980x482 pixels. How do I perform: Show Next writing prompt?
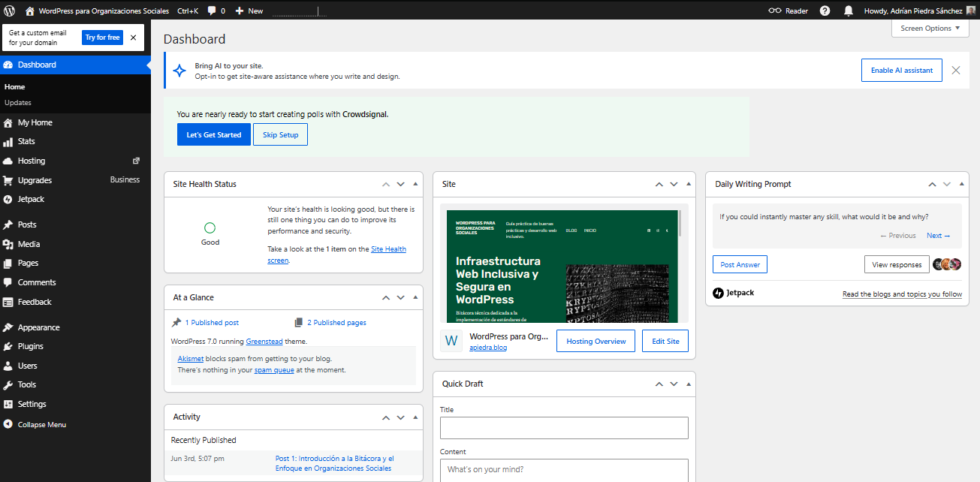click(x=938, y=236)
